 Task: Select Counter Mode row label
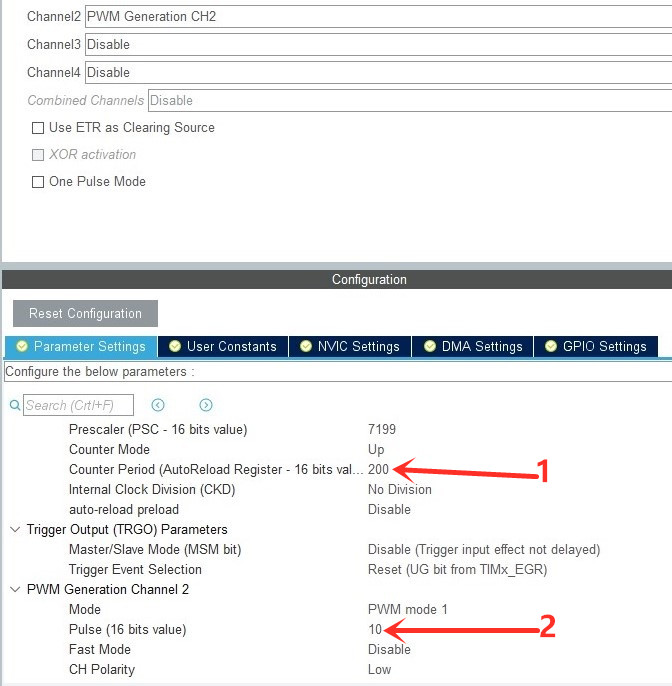109,449
